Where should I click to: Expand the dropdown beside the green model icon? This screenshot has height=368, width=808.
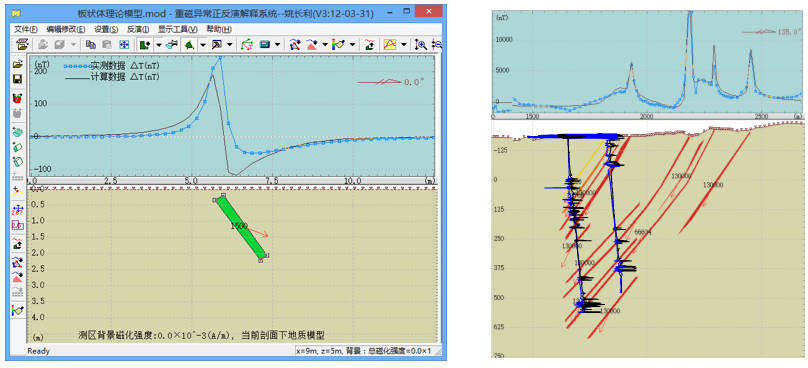(159, 45)
